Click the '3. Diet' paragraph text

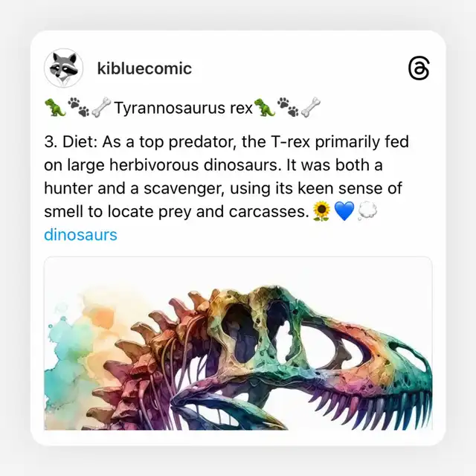tap(226, 176)
